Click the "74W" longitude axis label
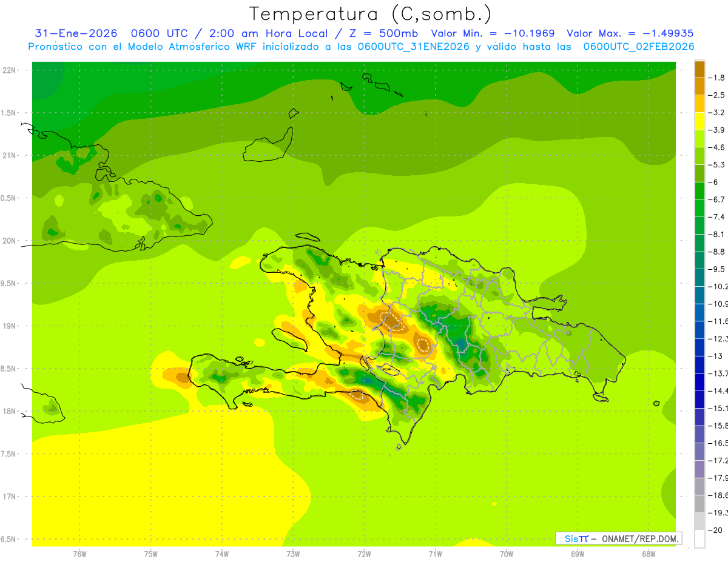The image size is (728, 562). (x=222, y=554)
